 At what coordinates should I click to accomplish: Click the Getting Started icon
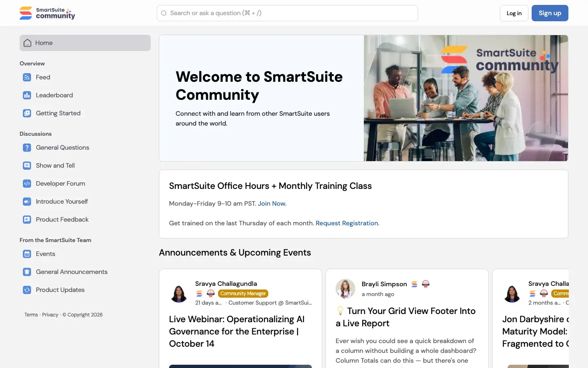click(x=27, y=113)
